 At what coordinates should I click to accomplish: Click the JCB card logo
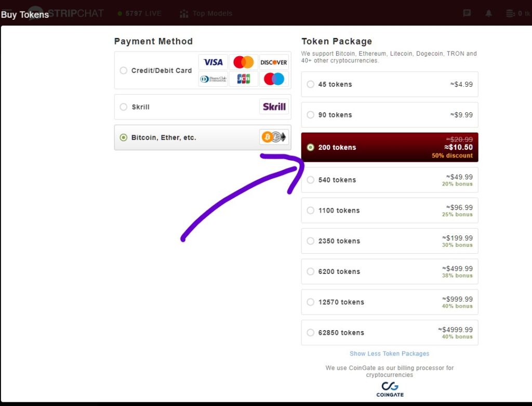(243, 78)
